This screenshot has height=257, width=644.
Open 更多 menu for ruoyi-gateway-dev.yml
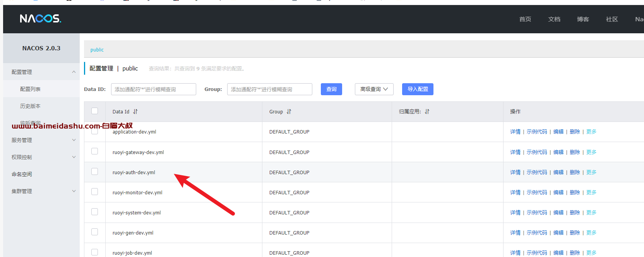pyautogui.click(x=591, y=152)
